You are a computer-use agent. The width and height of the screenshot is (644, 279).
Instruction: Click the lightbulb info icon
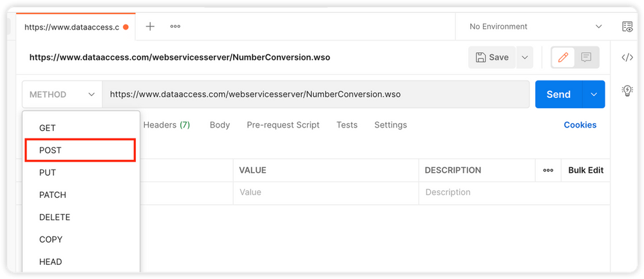(627, 91)
